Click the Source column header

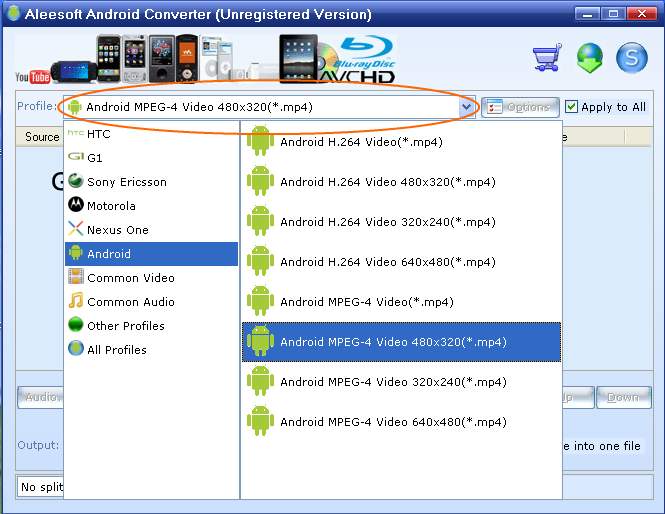pos(42,137)
